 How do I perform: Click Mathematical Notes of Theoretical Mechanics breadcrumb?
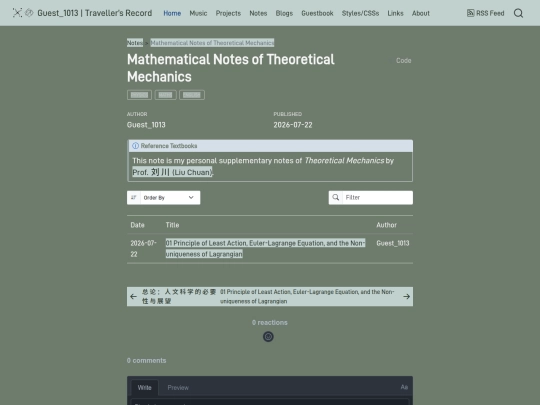coord(212,43)
